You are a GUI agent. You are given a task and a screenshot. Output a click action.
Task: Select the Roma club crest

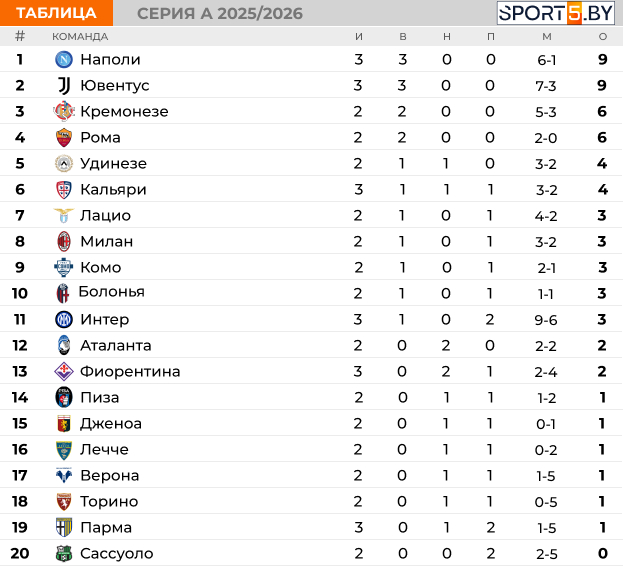point(64,137)
